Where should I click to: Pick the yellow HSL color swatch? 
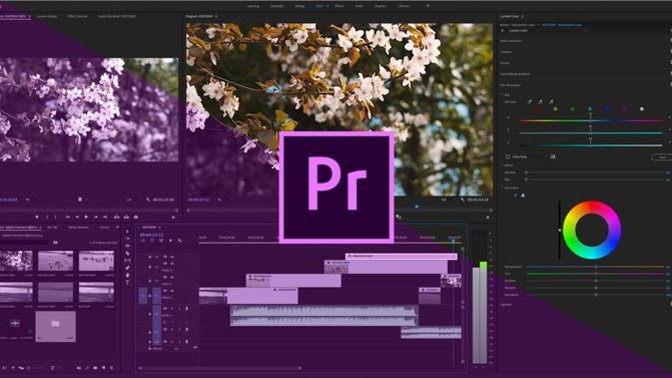point(555,109)
